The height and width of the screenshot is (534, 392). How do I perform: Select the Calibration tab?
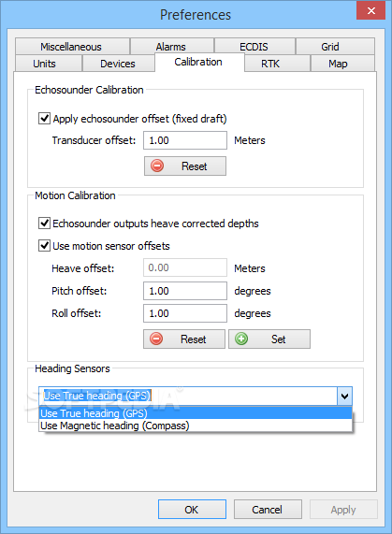pos(199,62)
